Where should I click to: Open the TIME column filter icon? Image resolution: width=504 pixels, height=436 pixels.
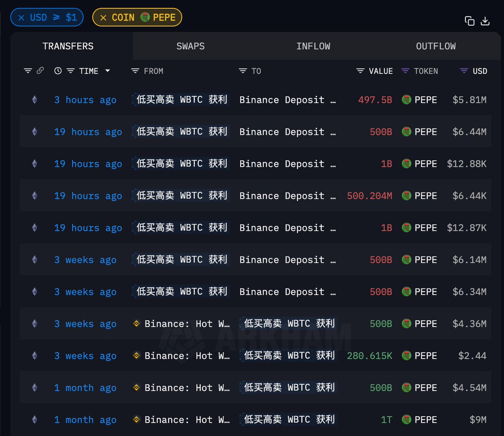click(x=71, y=71)
